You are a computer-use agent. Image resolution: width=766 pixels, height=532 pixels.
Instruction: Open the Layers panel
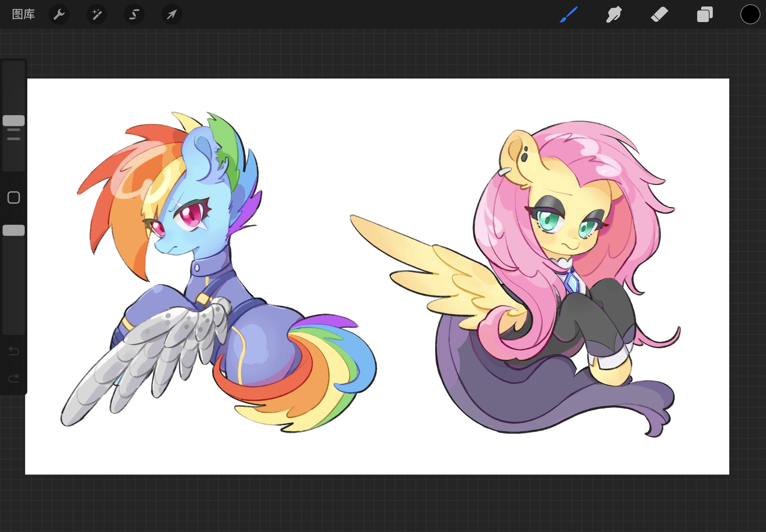(705, 15)
